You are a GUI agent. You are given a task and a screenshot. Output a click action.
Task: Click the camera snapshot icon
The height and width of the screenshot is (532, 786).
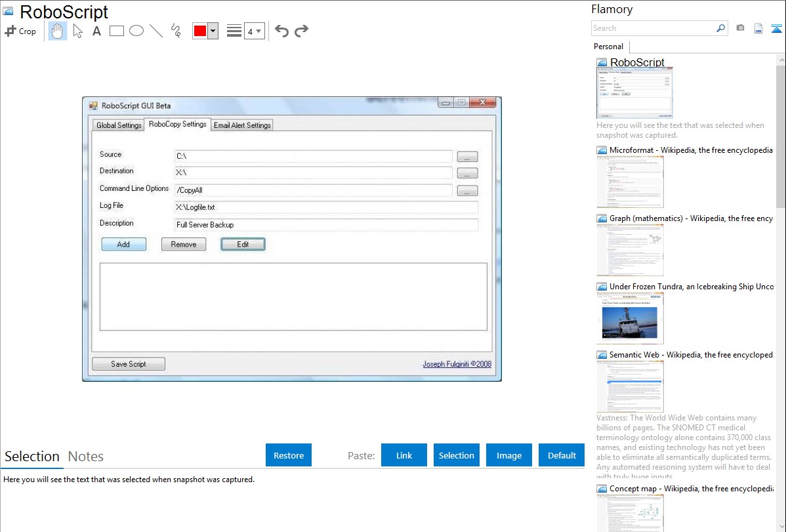click(x=740, y=28)
